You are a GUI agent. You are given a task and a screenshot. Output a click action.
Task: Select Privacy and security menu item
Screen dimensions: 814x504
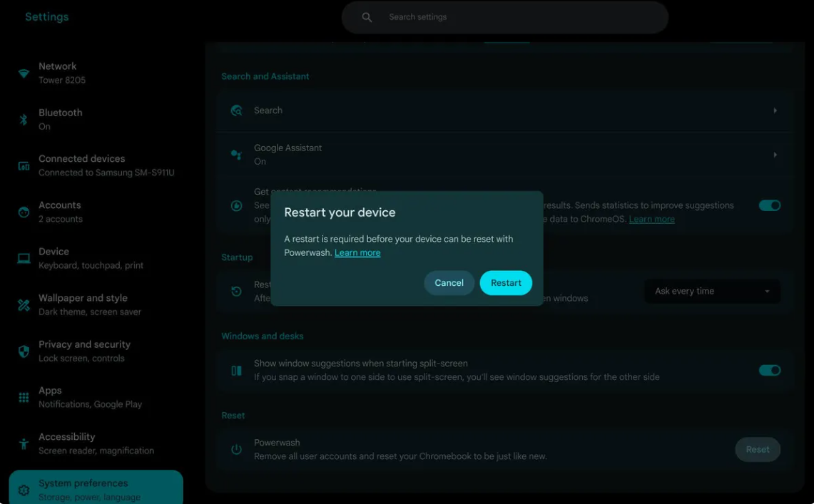coord(84,351)
